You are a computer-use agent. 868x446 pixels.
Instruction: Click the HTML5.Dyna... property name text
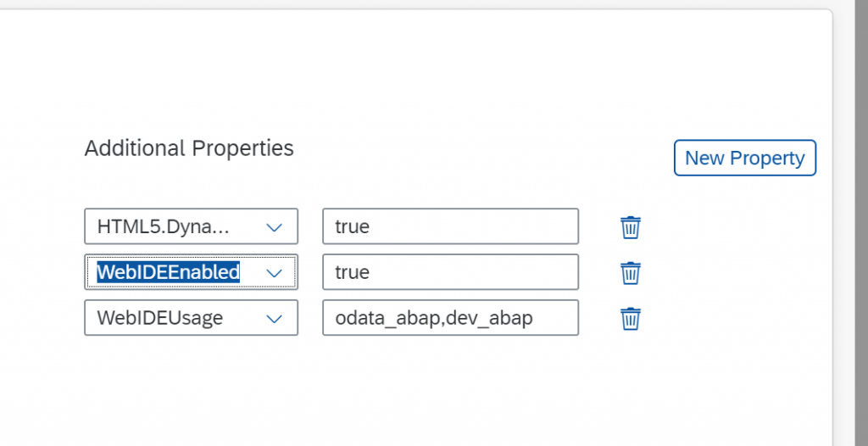tap(164, 226)
